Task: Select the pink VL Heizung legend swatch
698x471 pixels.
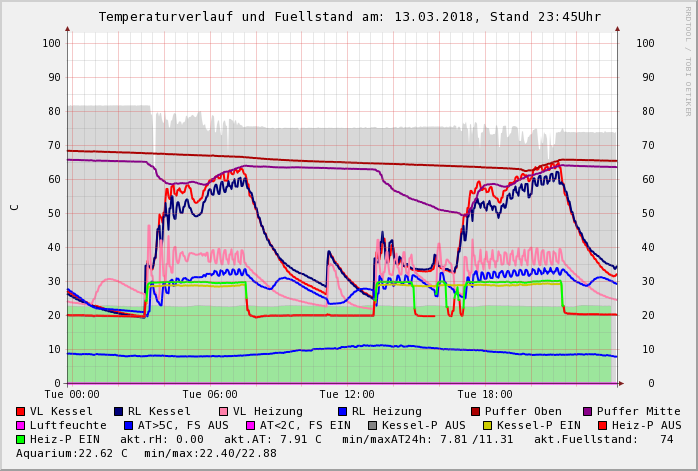Action: click(224, 412)
